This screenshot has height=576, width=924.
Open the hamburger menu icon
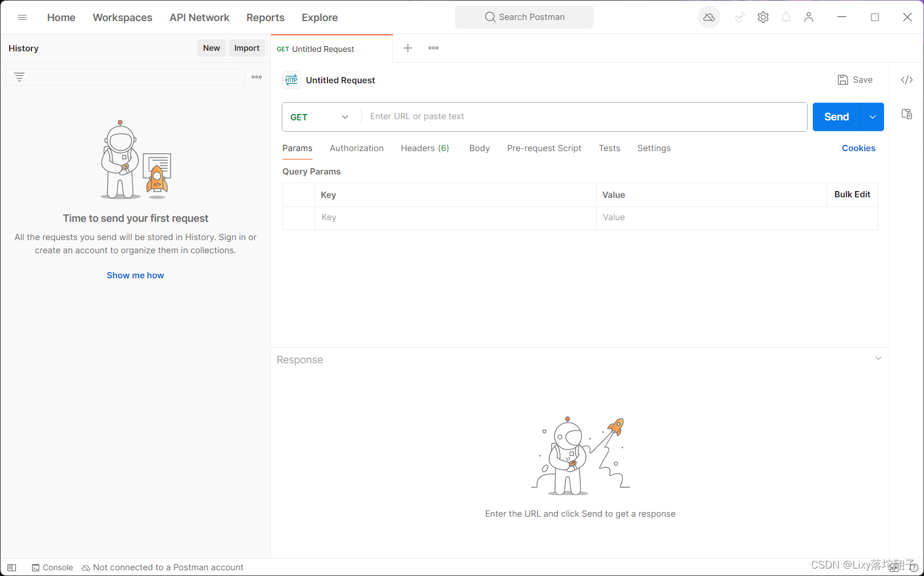pyautogui.click(x=22, y=17)
